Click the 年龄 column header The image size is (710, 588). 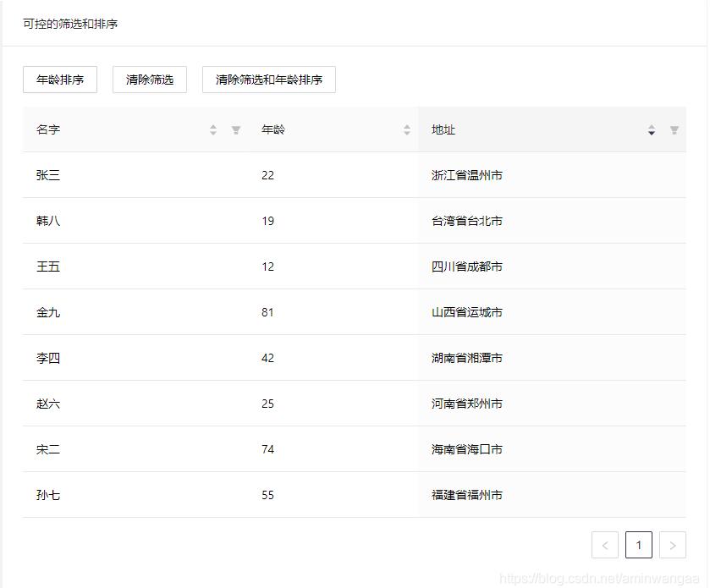[x=273, y=130]
